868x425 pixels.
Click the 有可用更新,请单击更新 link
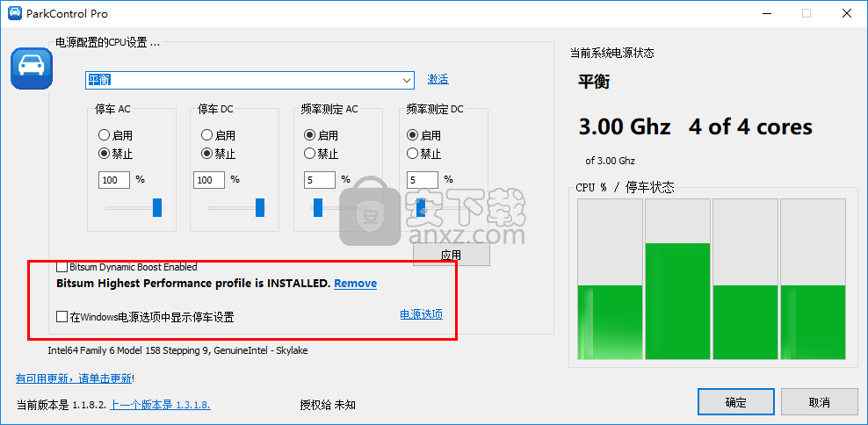point(74,379)
